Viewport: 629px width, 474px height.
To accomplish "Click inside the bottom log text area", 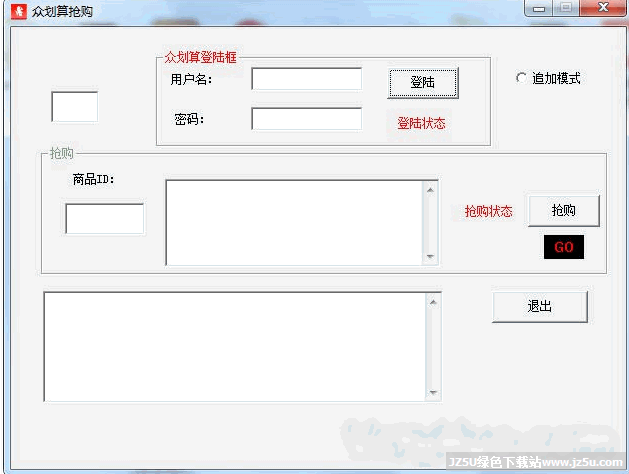I will [x=235, y=346].
